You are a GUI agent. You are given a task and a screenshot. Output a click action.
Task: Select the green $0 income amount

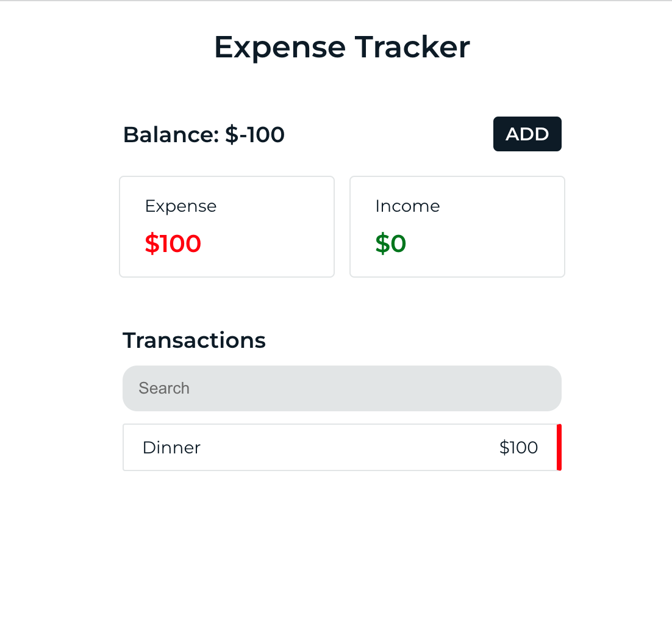point(391,243)
